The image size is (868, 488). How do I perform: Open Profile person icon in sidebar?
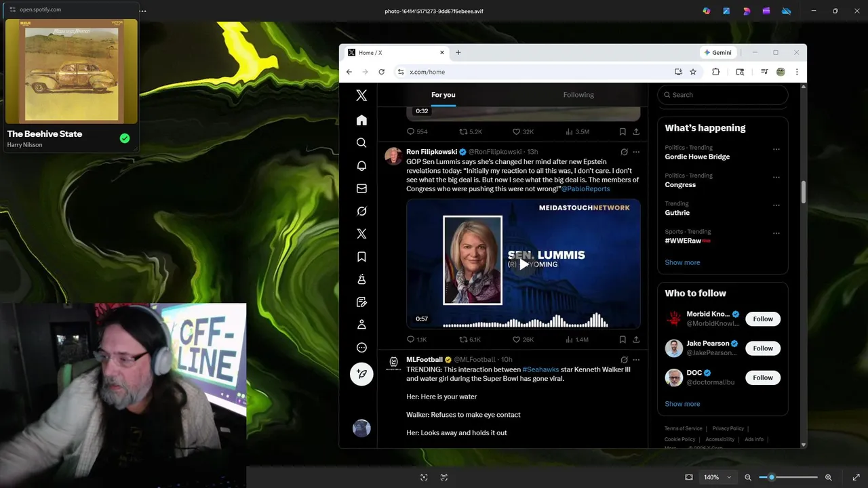tap(361, 325)
